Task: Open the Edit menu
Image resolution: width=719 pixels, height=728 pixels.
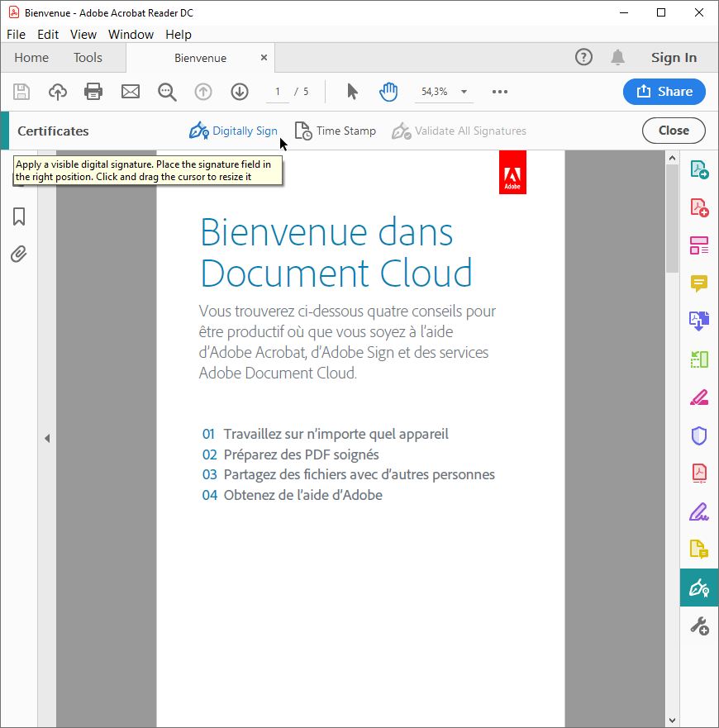Action: 48,35
